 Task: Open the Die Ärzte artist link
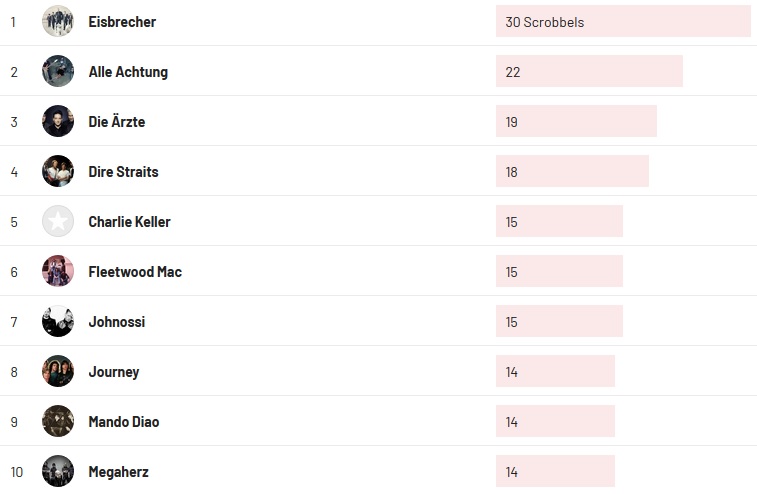point(117,122)
